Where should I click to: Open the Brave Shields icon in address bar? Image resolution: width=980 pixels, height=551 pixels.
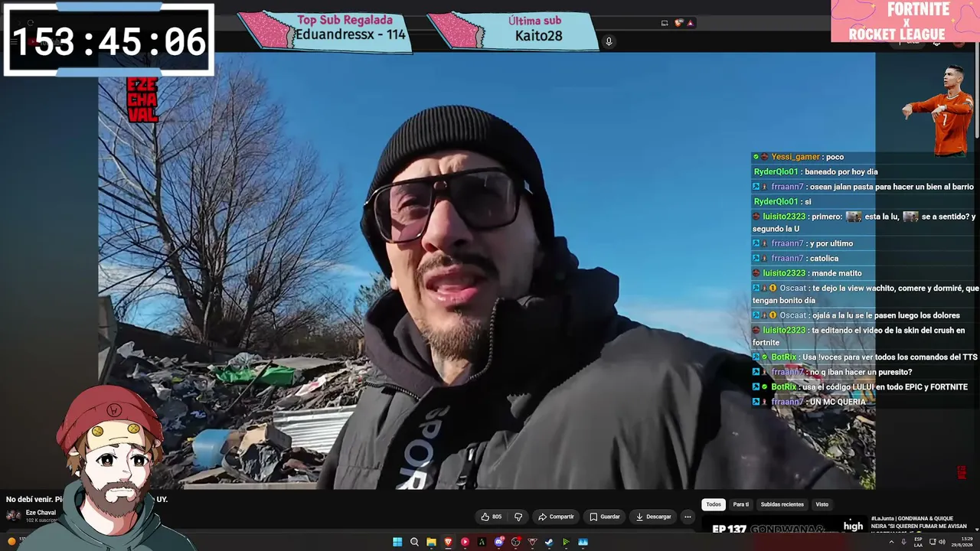point(678,23)
